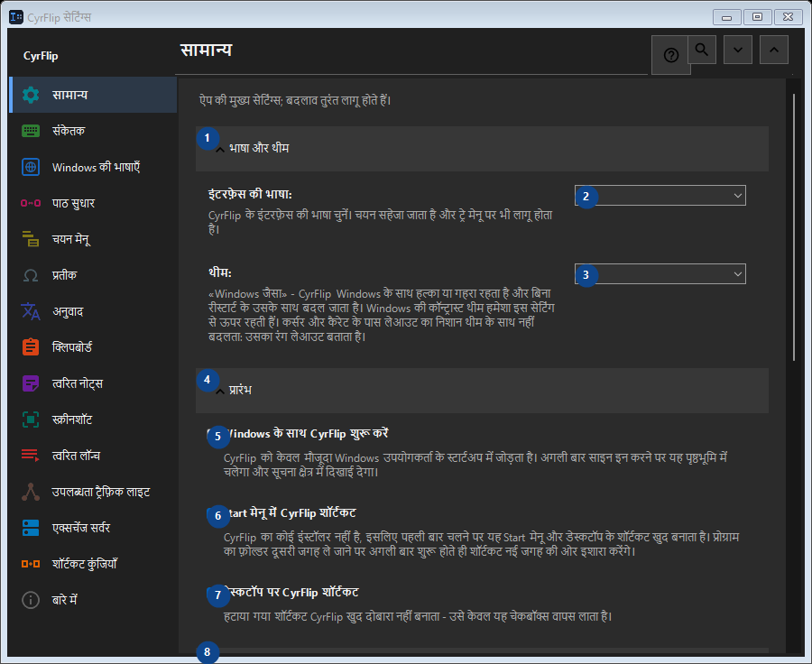Click the magnifier search icon in header
Screen dimensions: 812x664
pos(702,50)
